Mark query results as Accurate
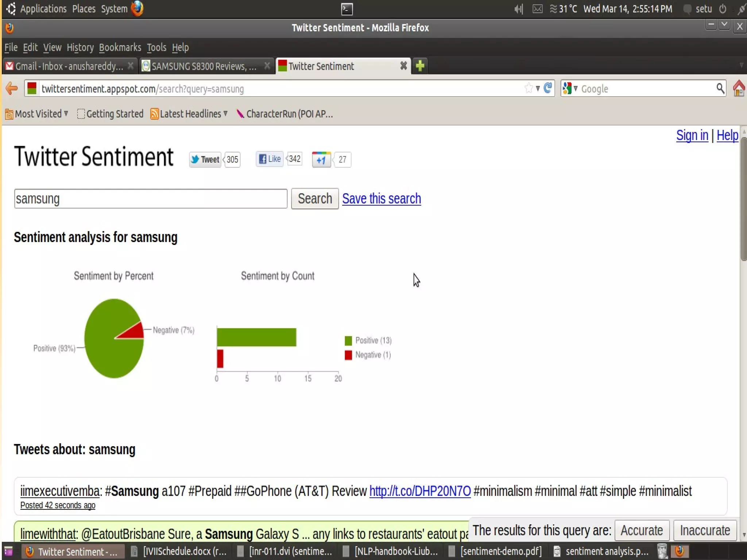This screenshot has height=560, width=747. click(x=641, y=530)
